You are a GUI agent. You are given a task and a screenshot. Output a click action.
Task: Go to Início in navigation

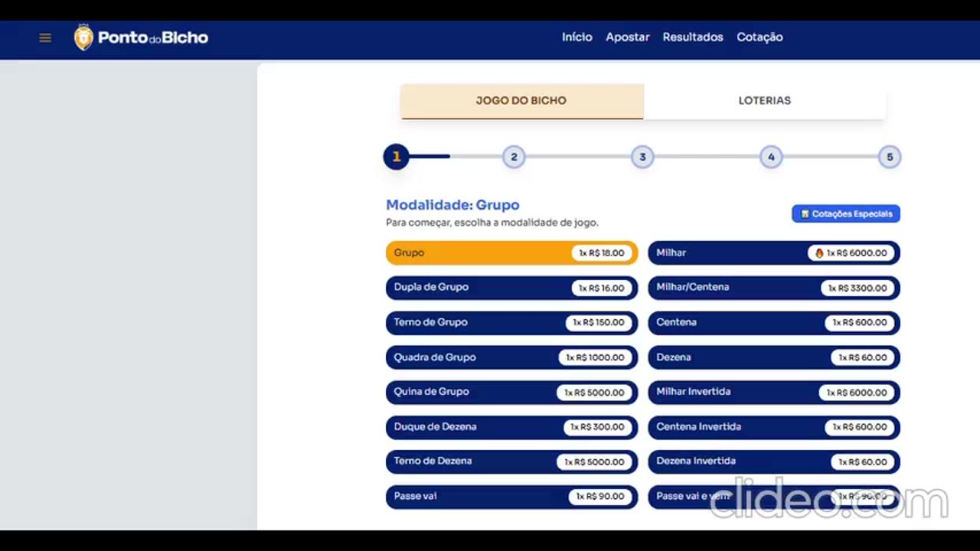[x=577, y=37]
